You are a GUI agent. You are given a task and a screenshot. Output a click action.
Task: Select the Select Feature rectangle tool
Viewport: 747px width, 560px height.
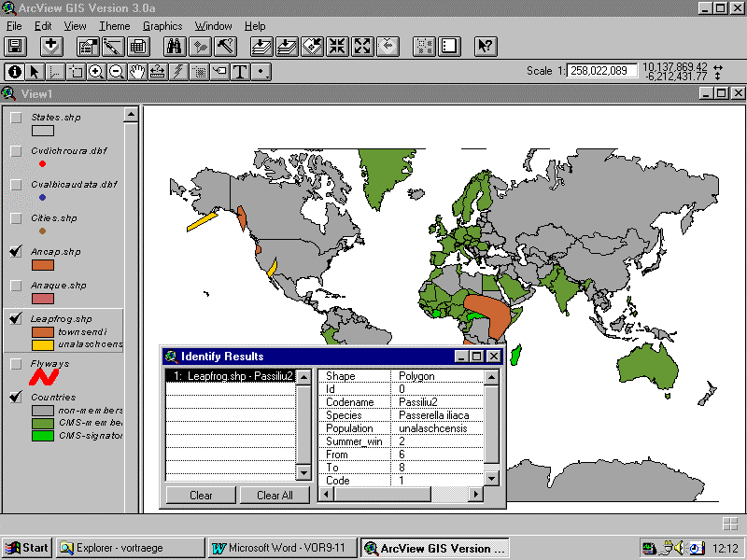coord(76,72)
